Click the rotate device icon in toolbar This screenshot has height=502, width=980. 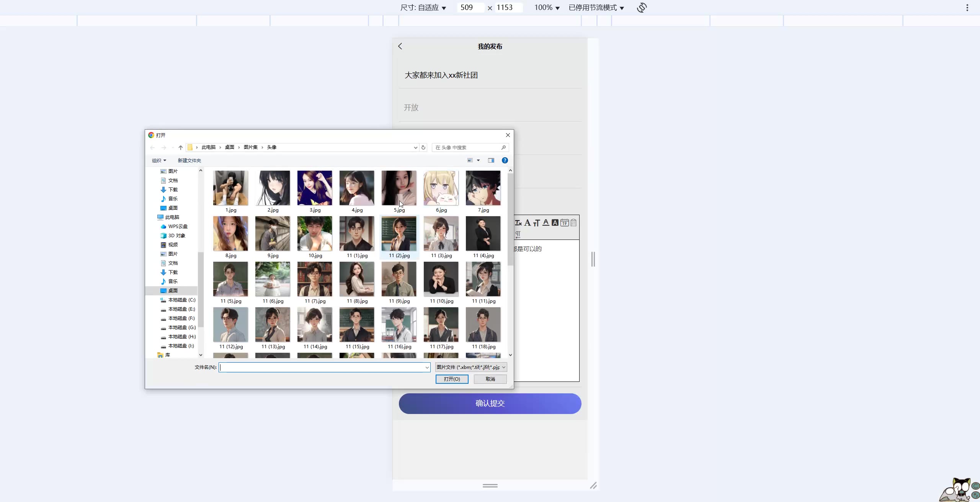pyautogui.click(x=642, y=8)
